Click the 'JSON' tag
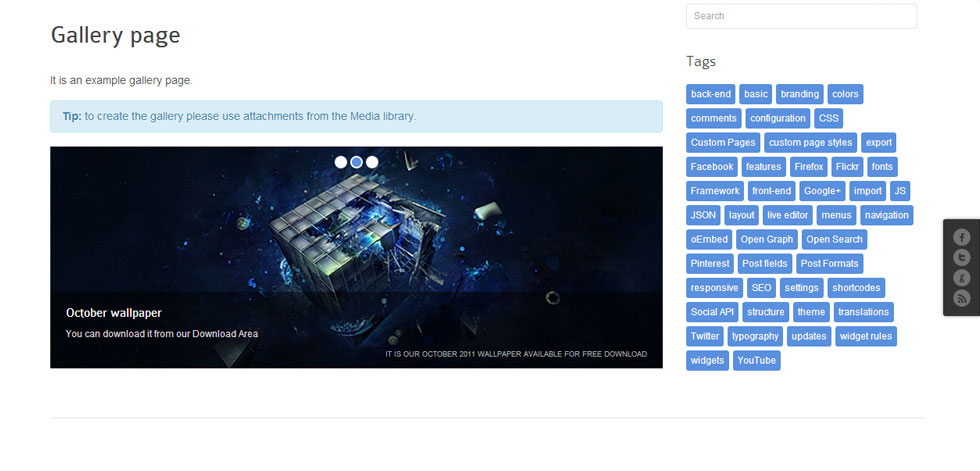The height and width of the screenshot is (471, 980). (x=703, y=215)
